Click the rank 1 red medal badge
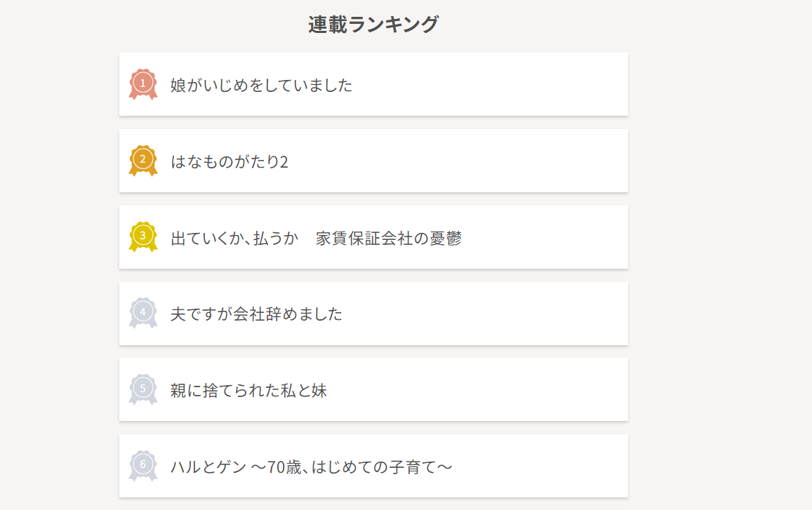This screenshot has height=510, width=812. point(143,84)
